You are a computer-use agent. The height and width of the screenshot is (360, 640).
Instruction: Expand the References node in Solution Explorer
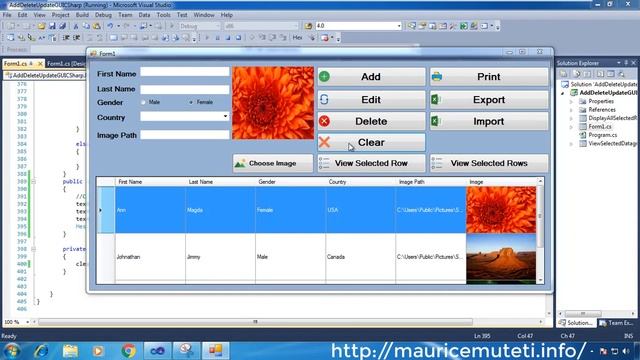(571, 110)
